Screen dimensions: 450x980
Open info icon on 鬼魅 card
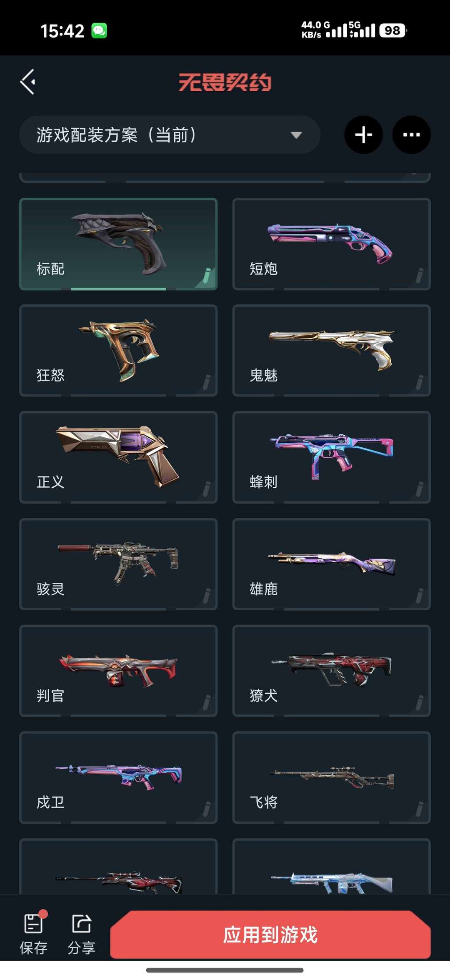(420, 382)
